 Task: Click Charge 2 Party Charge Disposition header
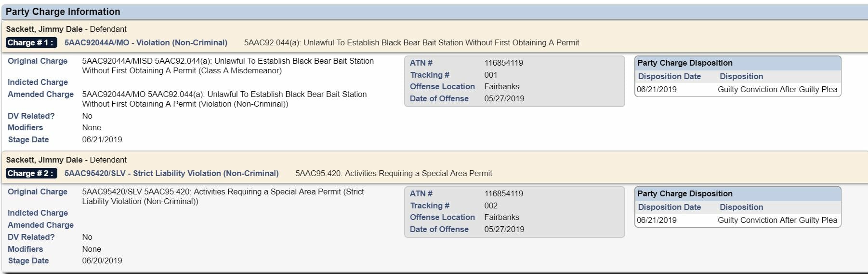pyautogui.click(x=684, y=193)
